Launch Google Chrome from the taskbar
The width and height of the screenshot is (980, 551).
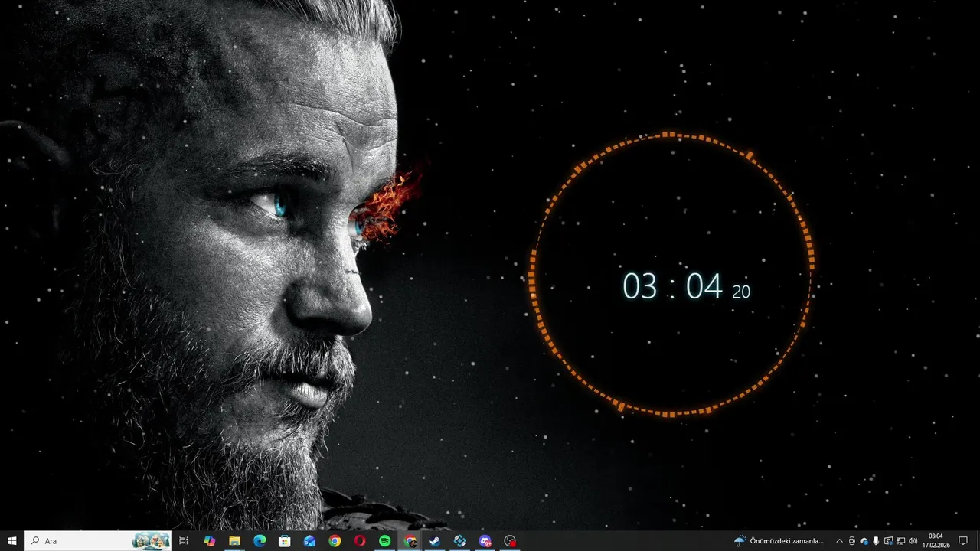coord(335,541)
